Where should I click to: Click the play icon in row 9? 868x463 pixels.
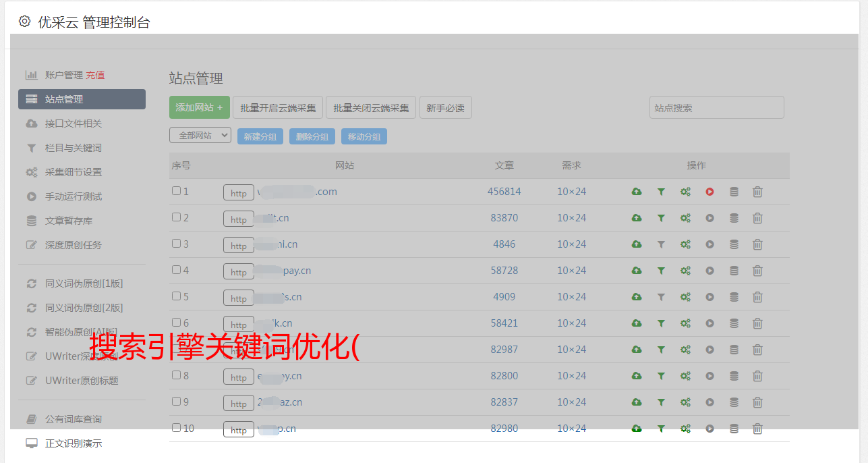[x=710, y=402]
